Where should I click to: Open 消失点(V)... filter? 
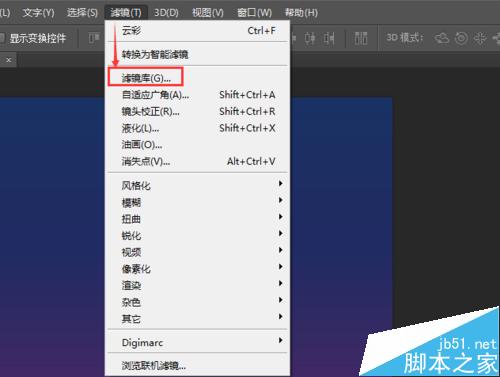tap(197, 162)
